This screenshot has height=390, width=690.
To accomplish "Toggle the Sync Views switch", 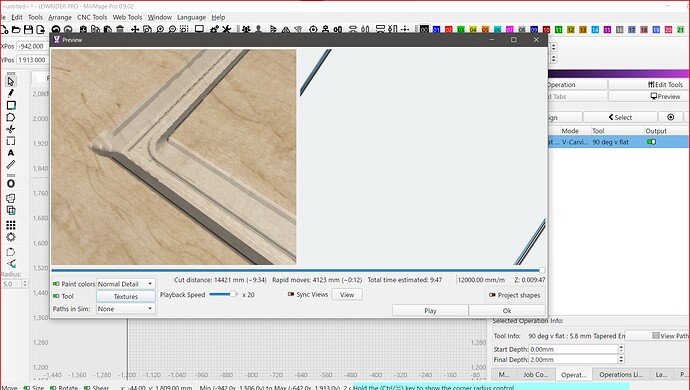I will tap(290, 294).
